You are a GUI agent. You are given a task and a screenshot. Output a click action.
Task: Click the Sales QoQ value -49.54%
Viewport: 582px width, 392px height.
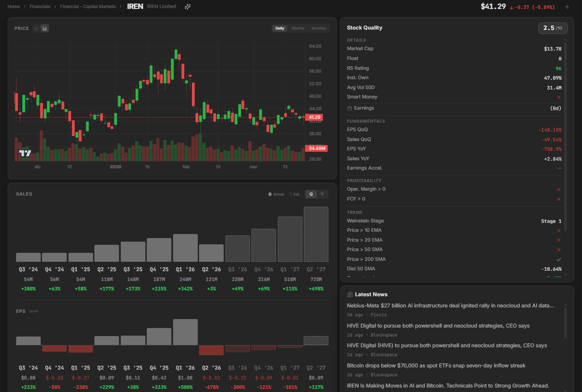(551, 140)
